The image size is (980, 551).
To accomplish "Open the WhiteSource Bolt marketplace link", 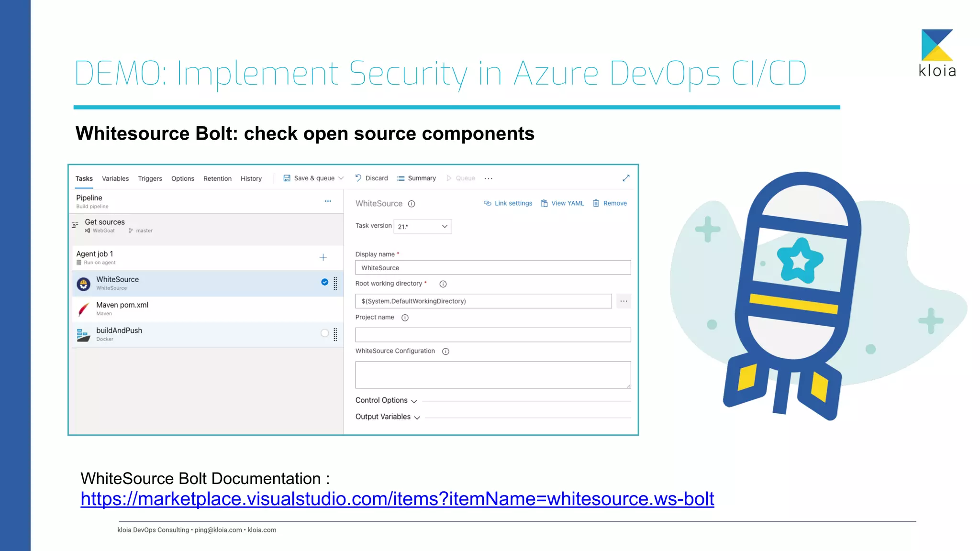I will [x=397, y=499].
